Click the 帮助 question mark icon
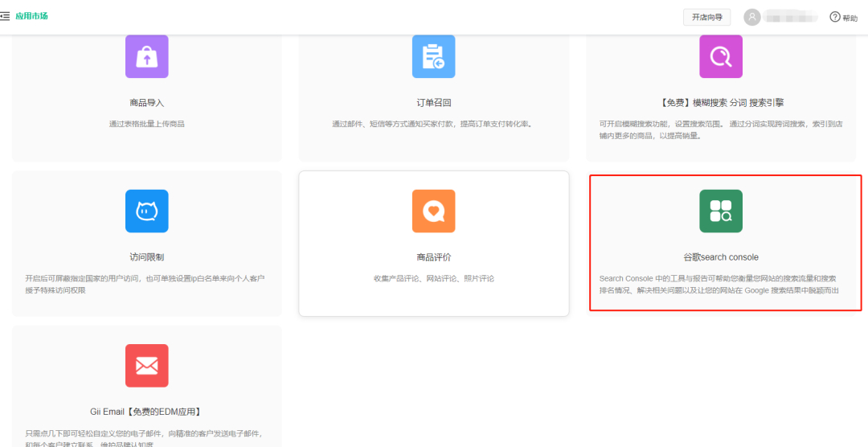Screen dimensions: 868x447 tap(835, 17)
